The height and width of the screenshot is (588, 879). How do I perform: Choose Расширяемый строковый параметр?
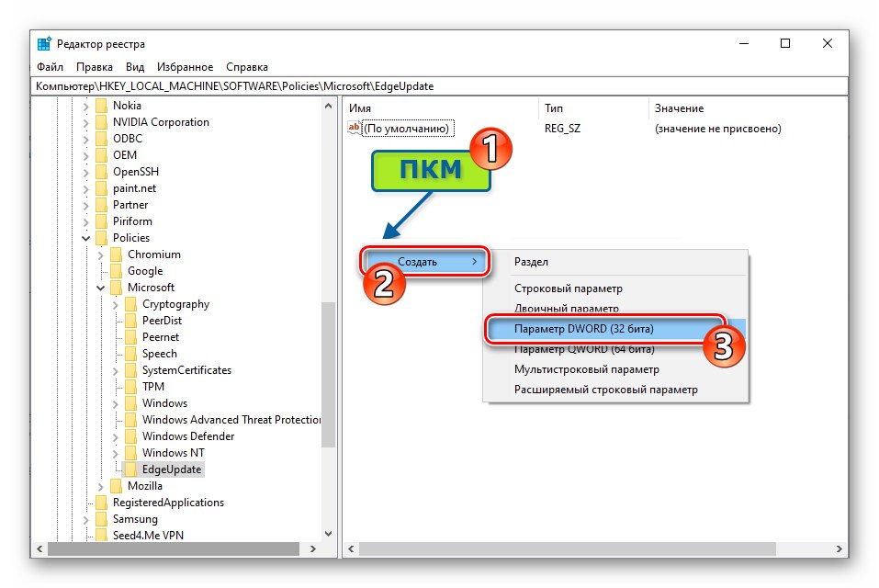(615, 390)
